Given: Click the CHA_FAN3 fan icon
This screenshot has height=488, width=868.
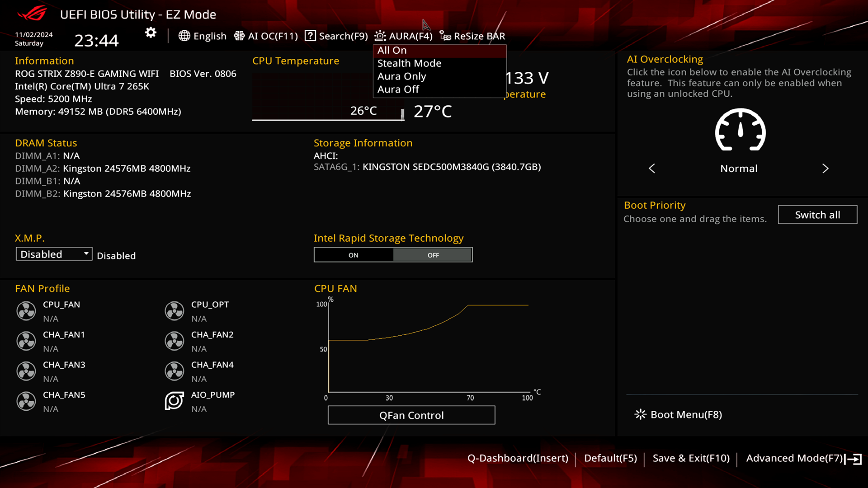Looking at the screenshot, I should tap(26, 371).
